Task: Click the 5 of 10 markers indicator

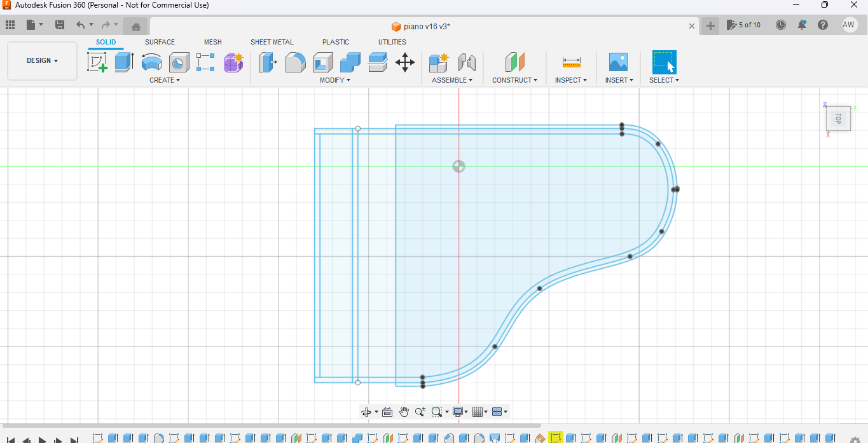Action: [x=744, y=25]
